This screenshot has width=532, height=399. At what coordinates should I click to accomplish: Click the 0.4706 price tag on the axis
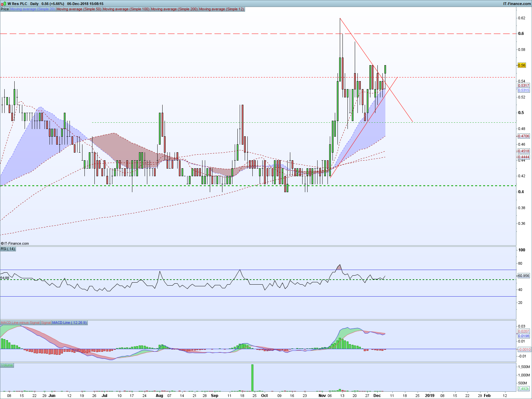click(524, 136)
